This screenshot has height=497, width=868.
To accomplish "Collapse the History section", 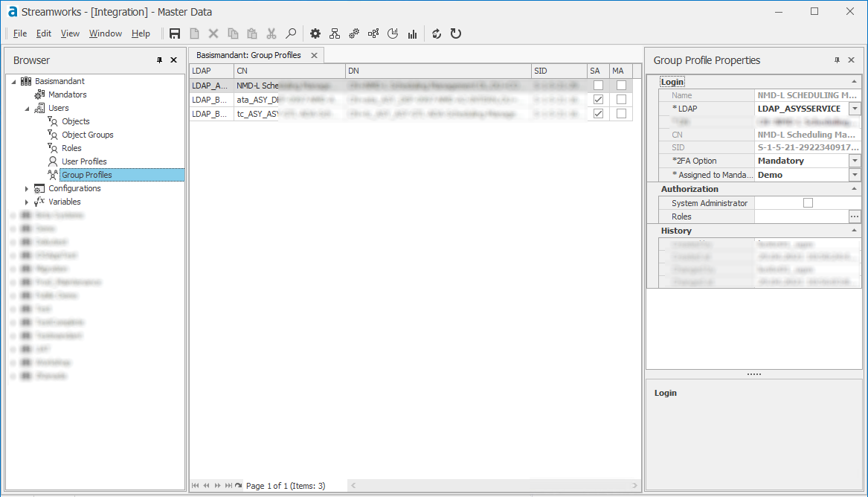I will pyautogui.click(x=854, y=231).
